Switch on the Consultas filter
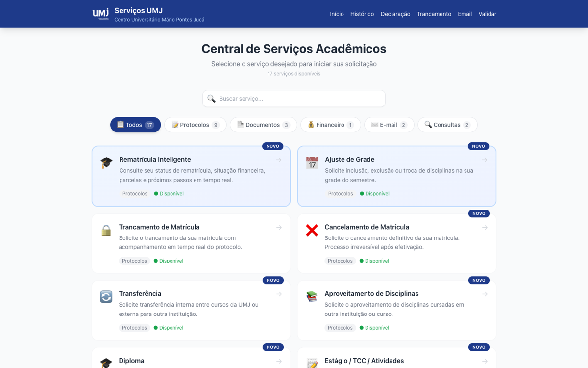 [447, 125]
